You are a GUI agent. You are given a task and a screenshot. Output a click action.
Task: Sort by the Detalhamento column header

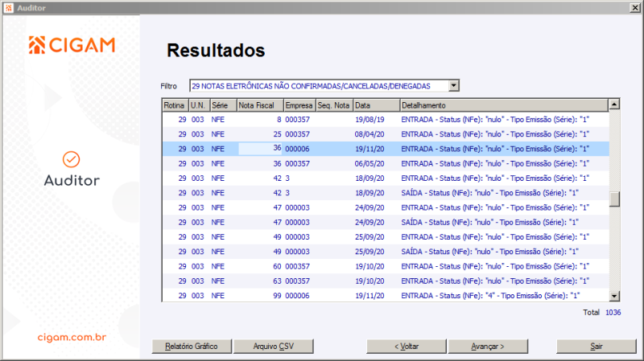pos(504,105)
